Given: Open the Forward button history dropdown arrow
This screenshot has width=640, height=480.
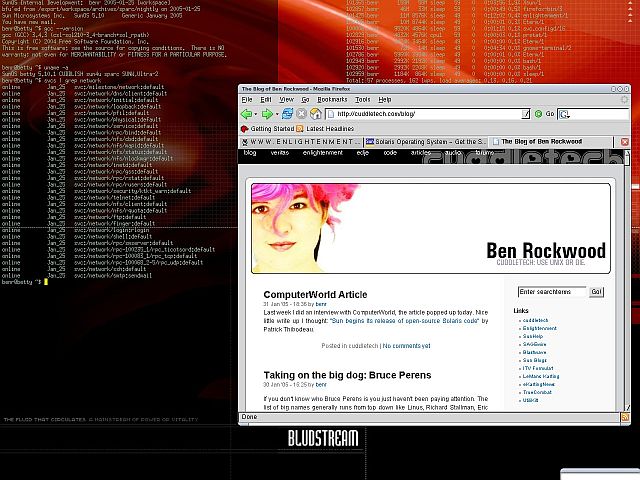Looking at the screenshot, I should [x=277, y=114].
